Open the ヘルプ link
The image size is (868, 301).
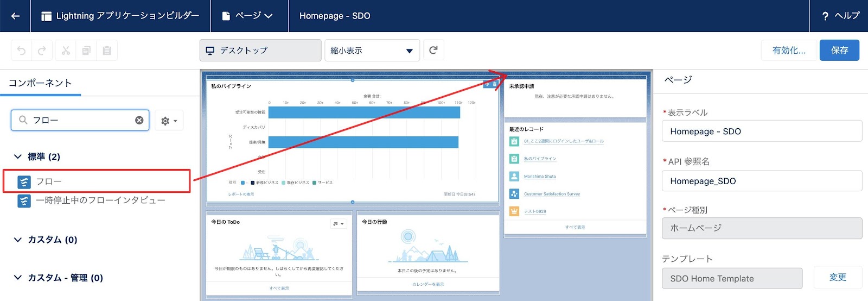[x=840, y=16]
